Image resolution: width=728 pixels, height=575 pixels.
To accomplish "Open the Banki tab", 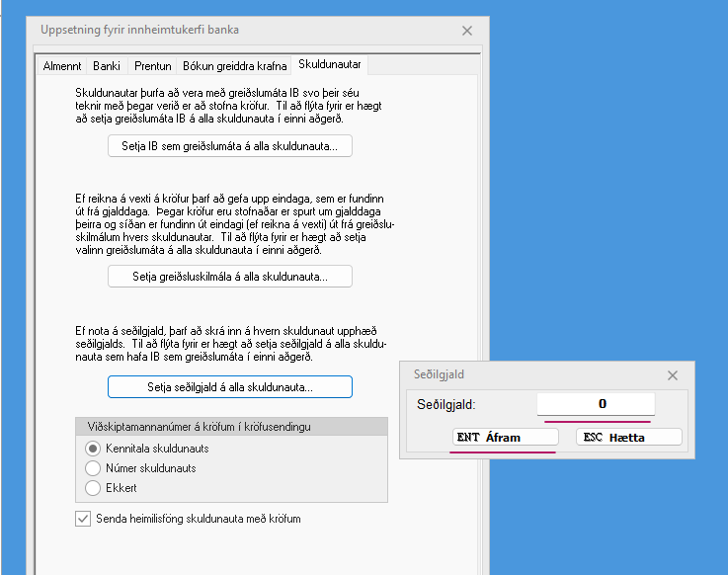I will pyautogui.click(x=107, y=66).
